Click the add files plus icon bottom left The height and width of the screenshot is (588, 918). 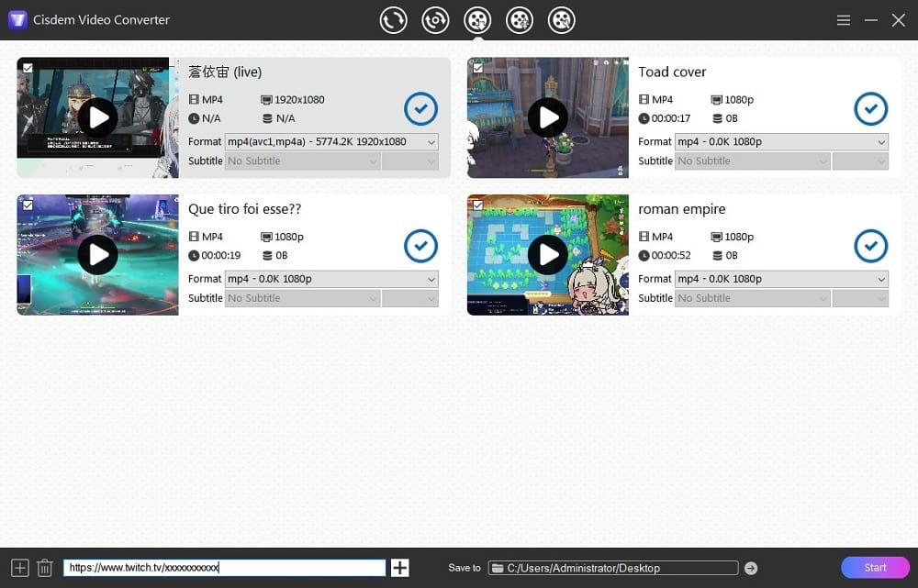pos(18,567)
